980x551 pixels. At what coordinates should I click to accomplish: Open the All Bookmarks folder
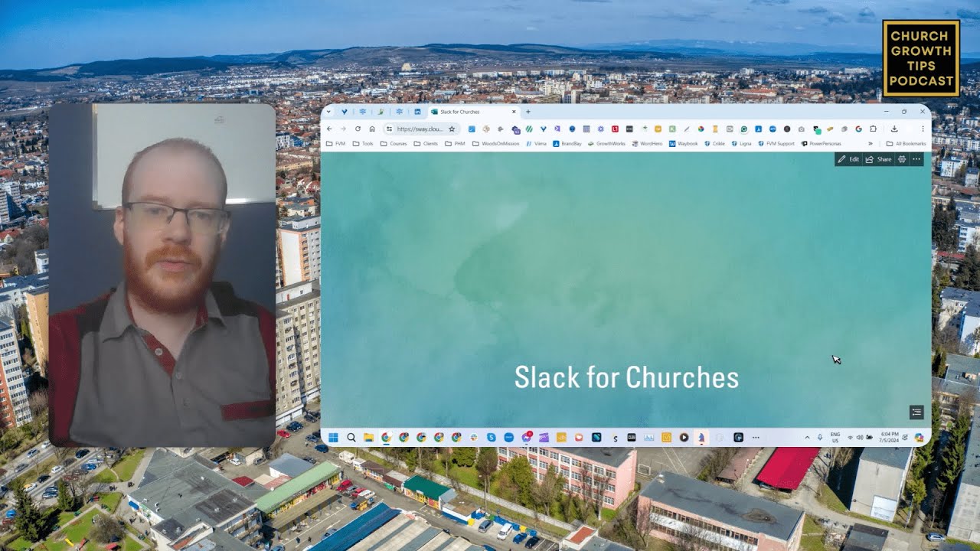pyautogui.click(x=906, y=143)
